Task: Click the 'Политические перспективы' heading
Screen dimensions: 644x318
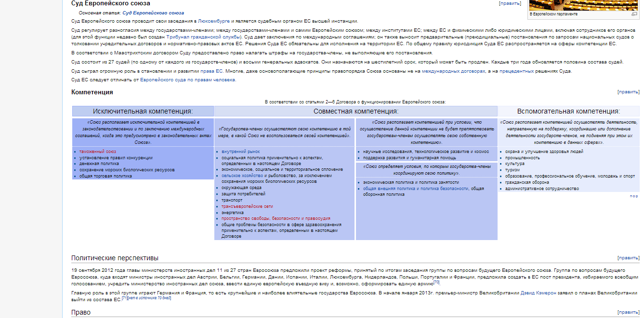Action: [x=115, y=258]
